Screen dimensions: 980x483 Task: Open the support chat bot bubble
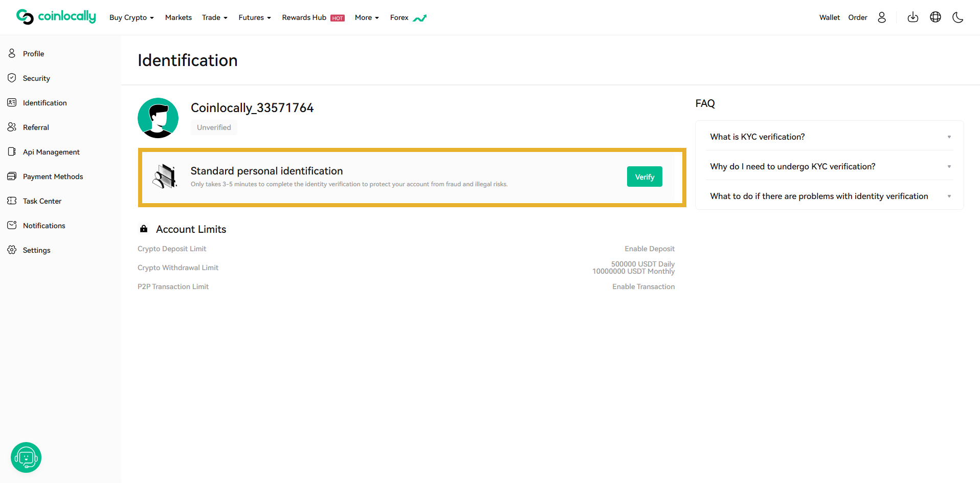[x=26, y=457]
